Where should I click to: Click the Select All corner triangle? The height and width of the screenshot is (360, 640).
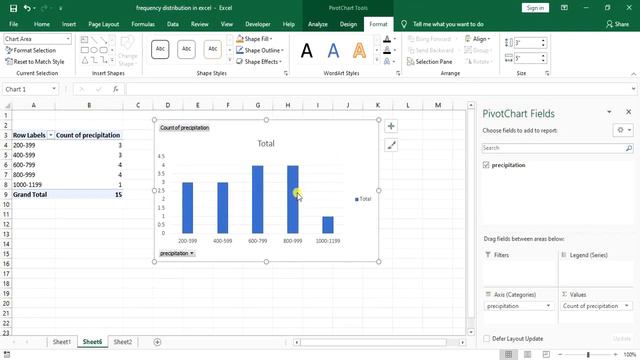(x=7, y=105)
